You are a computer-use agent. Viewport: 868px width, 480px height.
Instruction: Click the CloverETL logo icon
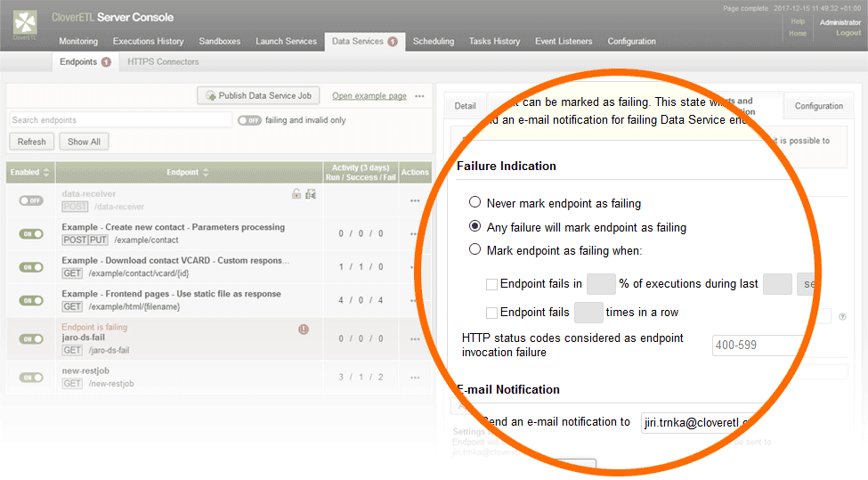[x=25, y=23]
